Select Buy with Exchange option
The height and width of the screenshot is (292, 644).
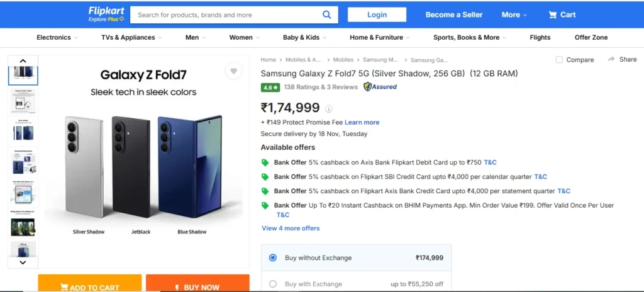coord(273,284)
